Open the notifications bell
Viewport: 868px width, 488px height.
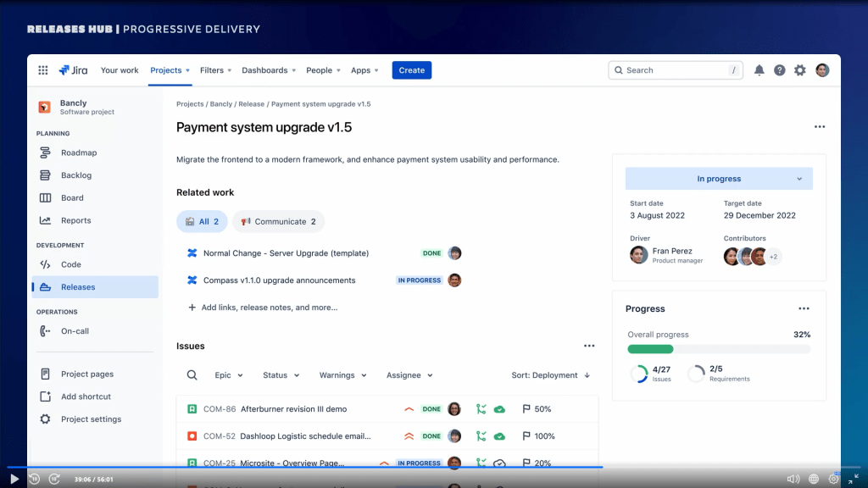coord(759,70)
